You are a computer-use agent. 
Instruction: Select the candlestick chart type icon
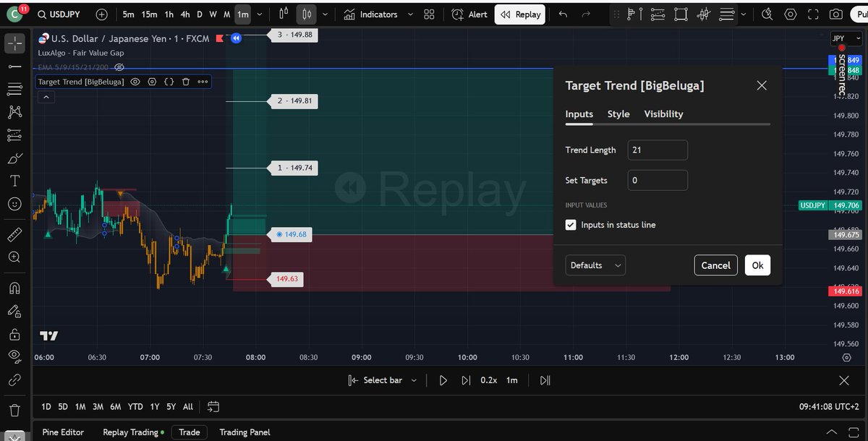point(308,14)
